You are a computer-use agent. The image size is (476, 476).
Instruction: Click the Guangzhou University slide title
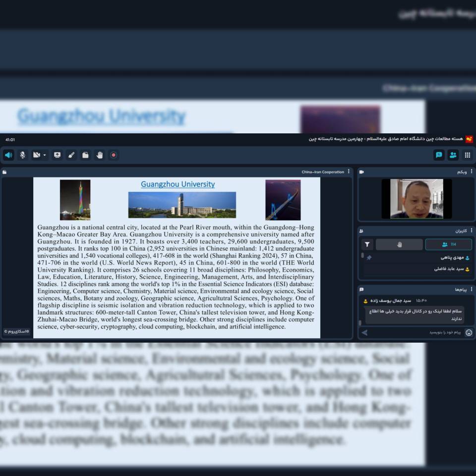point(178,184)
